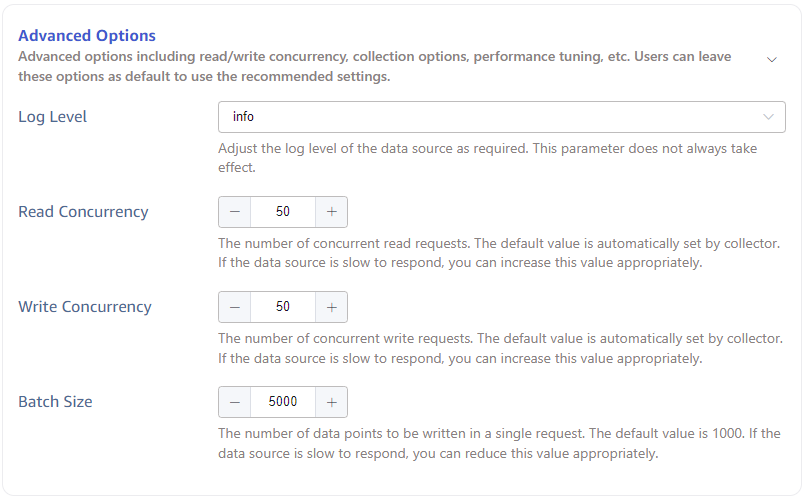Focus the Write Concurrency value field

[x=283, y=307]
